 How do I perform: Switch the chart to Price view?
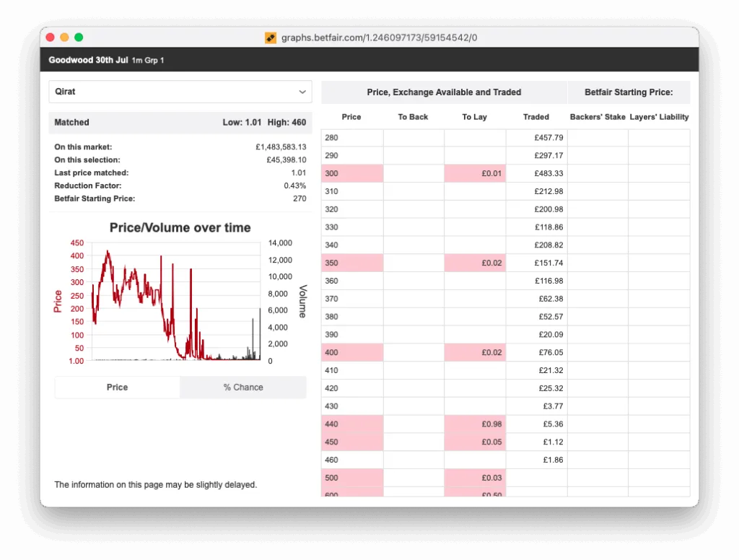(117, 387)
